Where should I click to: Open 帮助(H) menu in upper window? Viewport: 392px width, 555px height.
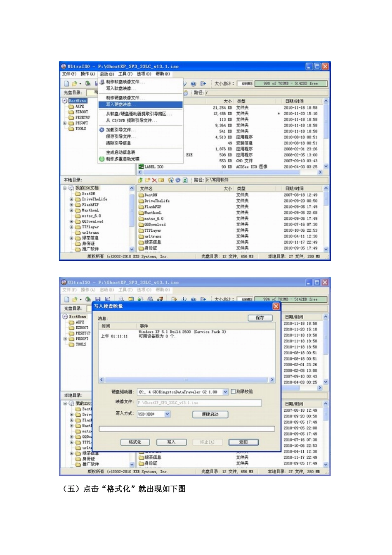click(x=163, y=74)
